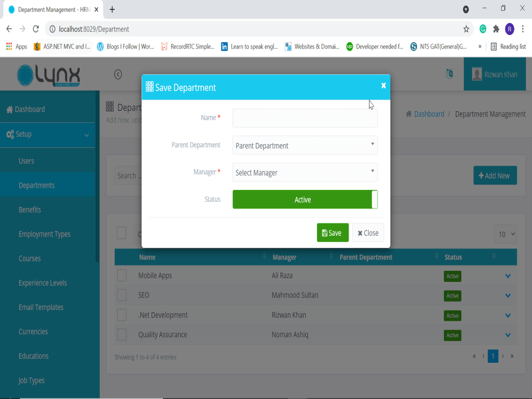This screenshot has height=399, width=532.
Task: Open the Chrome profile avatar R
Action: pyautogui.click(x=510, y=29)
